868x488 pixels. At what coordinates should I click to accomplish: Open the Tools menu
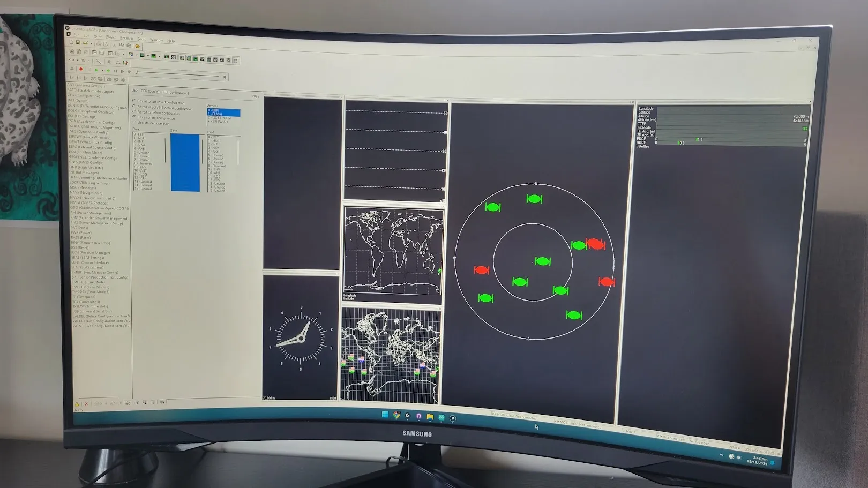point(141,39)
